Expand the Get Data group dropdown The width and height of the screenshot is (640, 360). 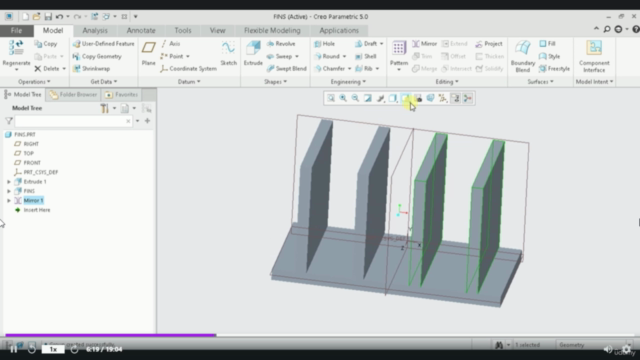pos(104,82)
